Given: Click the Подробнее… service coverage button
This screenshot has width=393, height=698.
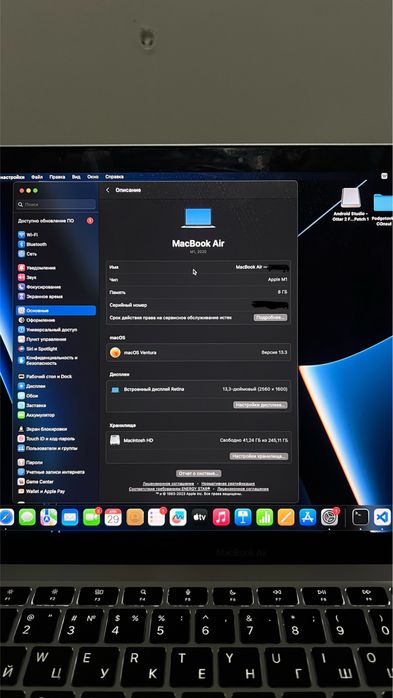Looking at the screenshot, I should [270, 318].
